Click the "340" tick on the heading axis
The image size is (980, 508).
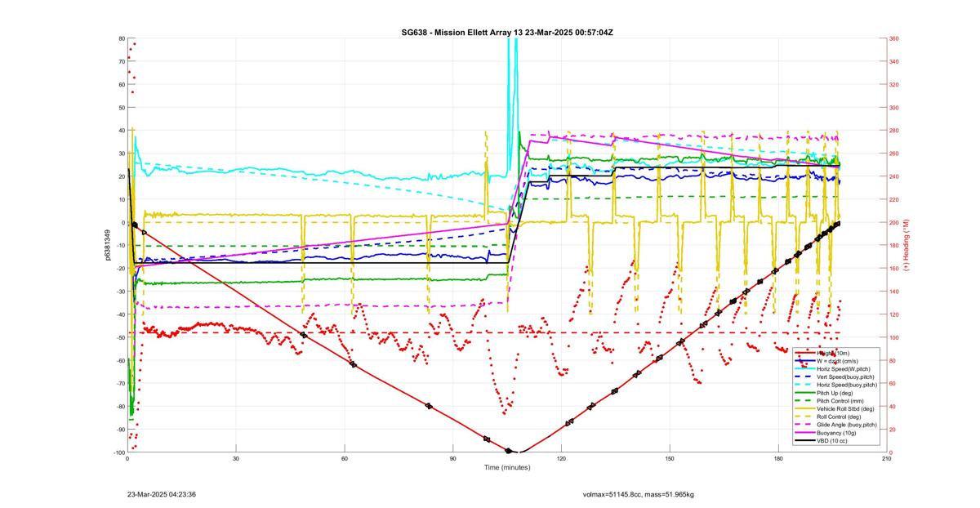coord(894,61)
